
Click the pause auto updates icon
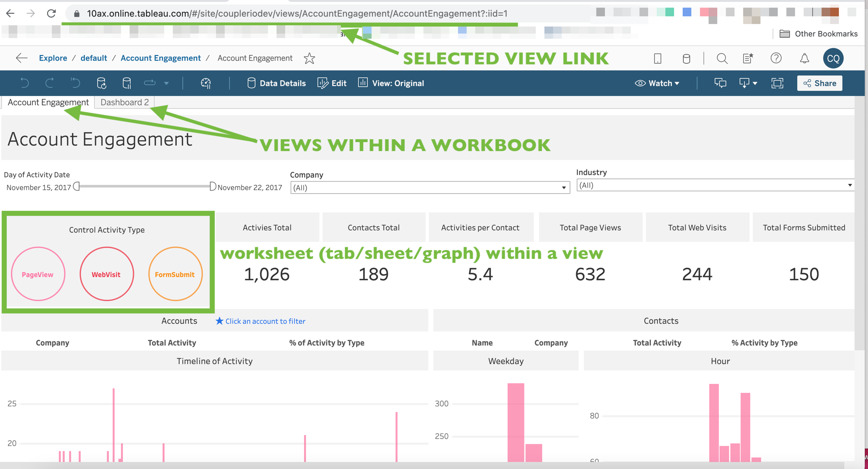127,83
